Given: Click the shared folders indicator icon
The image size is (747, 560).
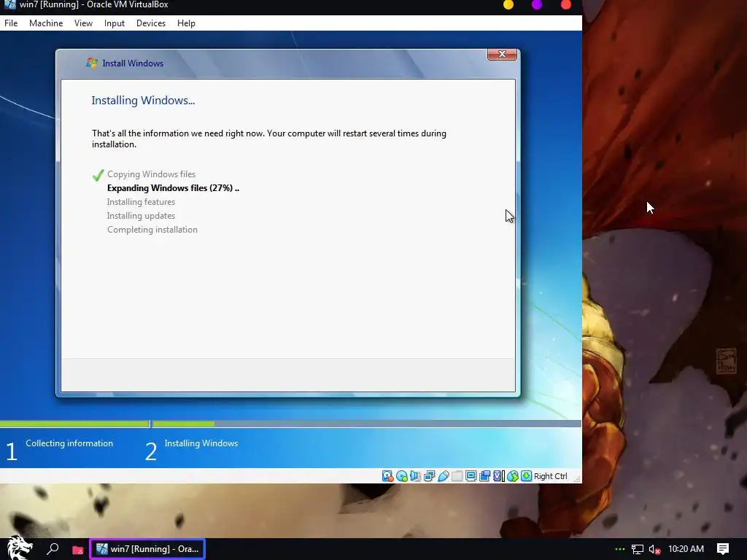Looking at the screenshot, I should coord(457,475).
